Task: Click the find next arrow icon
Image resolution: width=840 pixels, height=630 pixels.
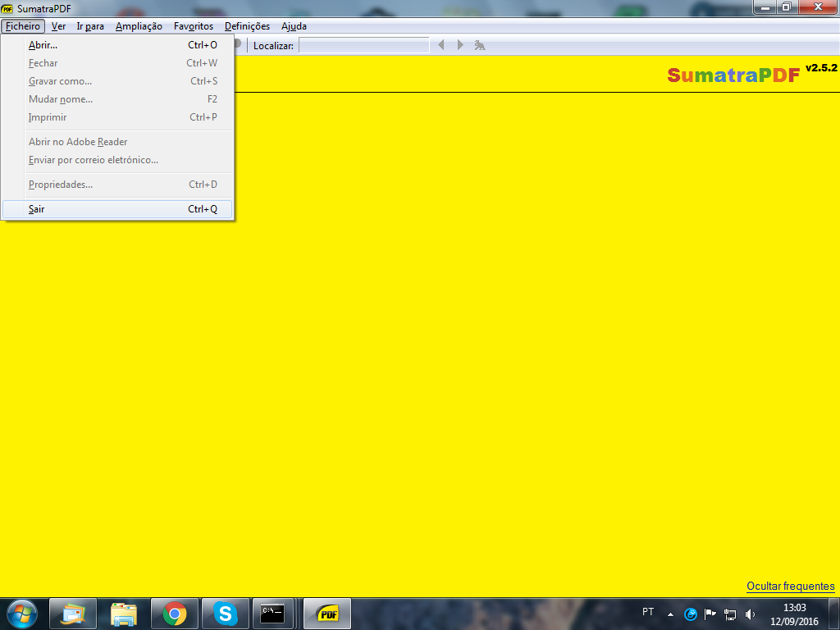Action: click(x=460, y=45)
